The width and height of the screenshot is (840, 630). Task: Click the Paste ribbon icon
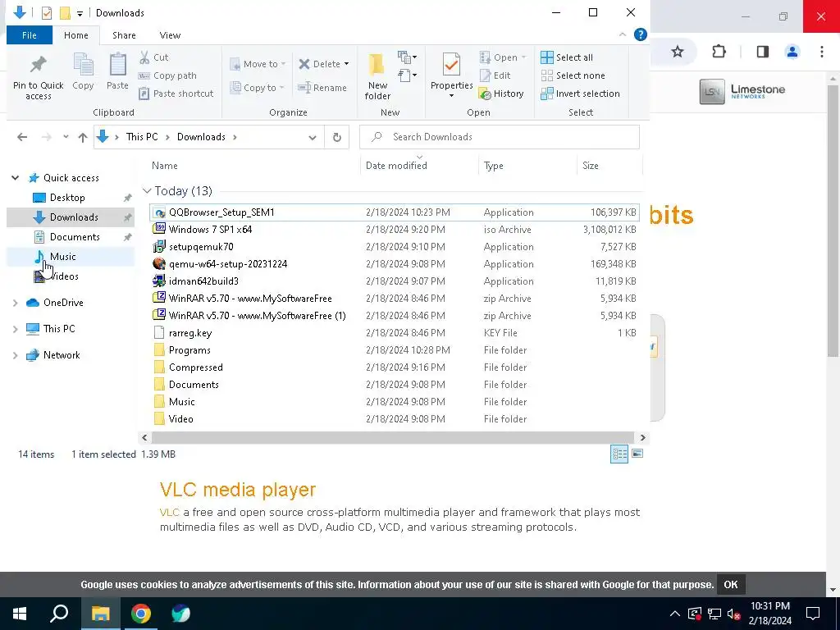(x=117, y=72)
